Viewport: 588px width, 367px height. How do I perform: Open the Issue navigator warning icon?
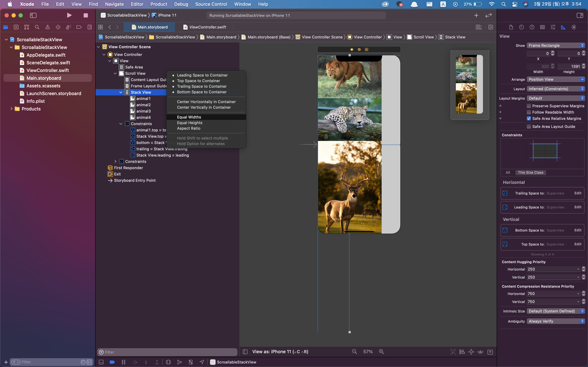pos(48,27)
